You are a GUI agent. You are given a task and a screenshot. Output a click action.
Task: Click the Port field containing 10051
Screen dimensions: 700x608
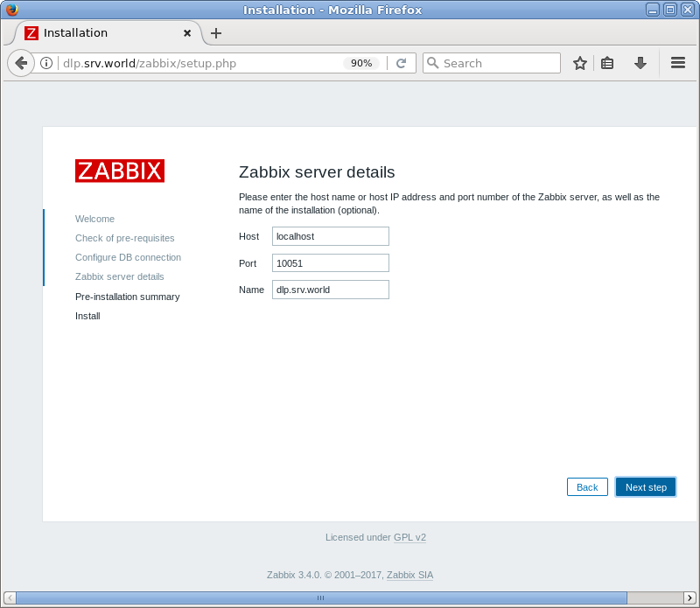tap(331, 263)
